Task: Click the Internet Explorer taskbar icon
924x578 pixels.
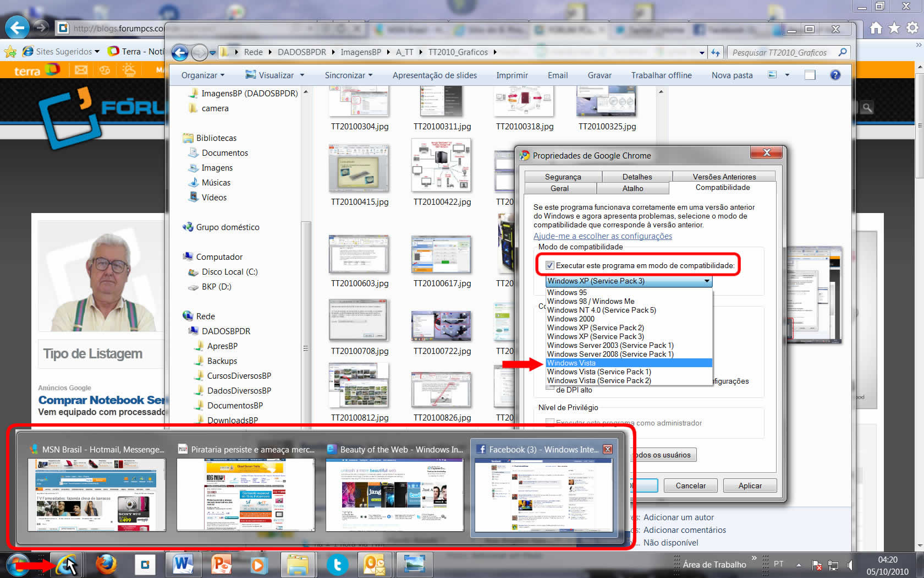Action: pyautogui.click(x=67, y=565)
